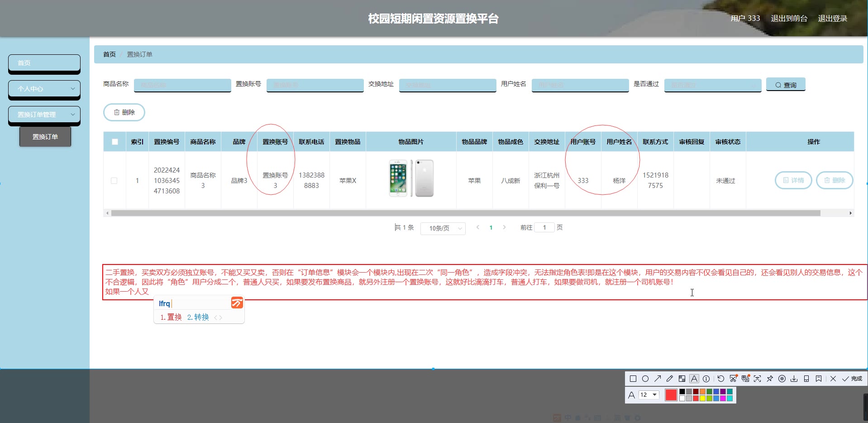Pick the black color swatch
Screen dimensions: 868x423
coord(682,392)
